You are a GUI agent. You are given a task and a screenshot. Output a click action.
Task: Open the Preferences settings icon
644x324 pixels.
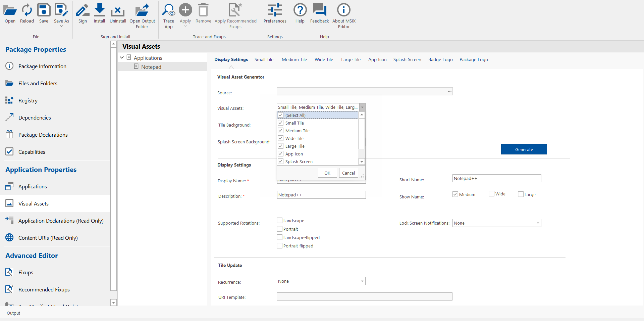point(275,13)
